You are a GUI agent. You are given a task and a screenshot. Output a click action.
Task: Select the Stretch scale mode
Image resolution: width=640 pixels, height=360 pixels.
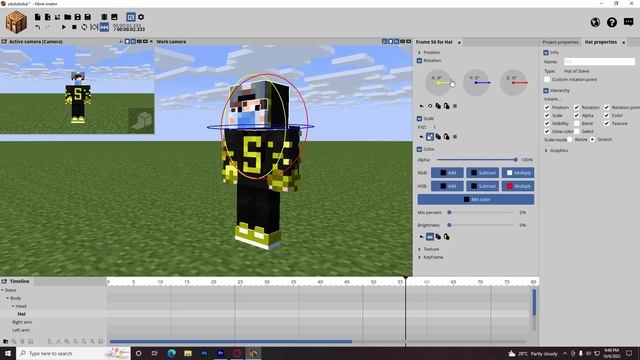click(592, 140)
